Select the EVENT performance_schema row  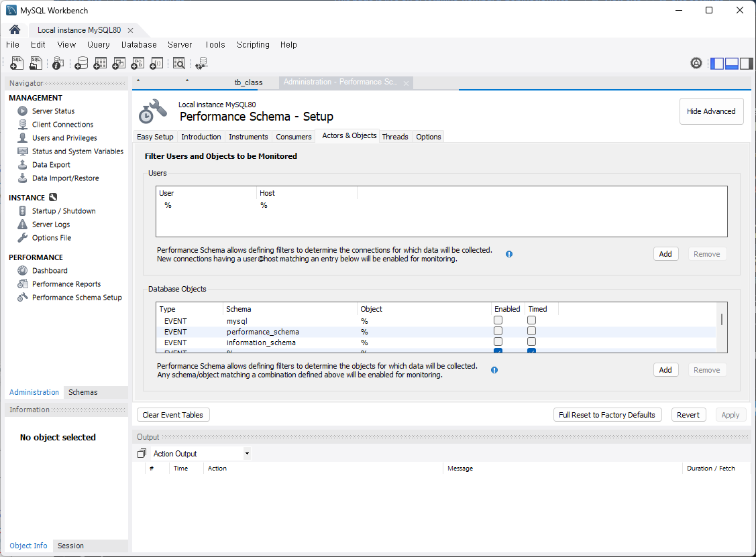click(x=436, y=332)
